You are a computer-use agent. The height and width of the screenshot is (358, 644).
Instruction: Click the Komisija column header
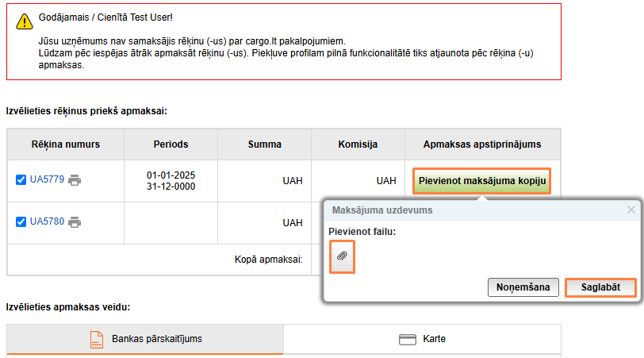click(x=358, y=144)
